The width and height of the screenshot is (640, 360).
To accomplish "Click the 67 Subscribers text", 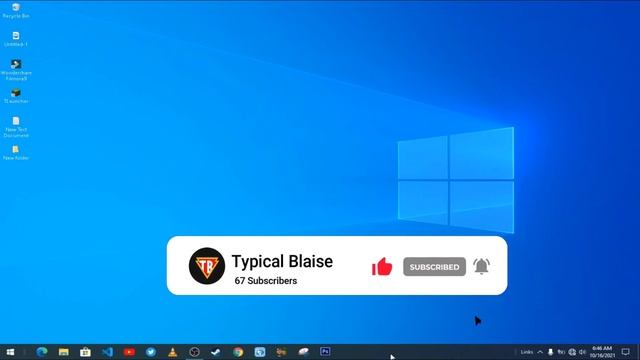I will [x=266, y=281].
